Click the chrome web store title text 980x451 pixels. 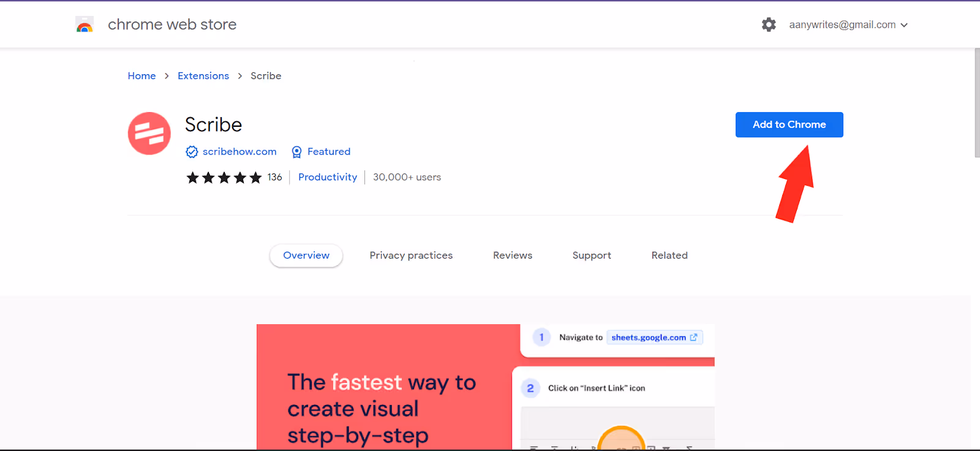172,25
